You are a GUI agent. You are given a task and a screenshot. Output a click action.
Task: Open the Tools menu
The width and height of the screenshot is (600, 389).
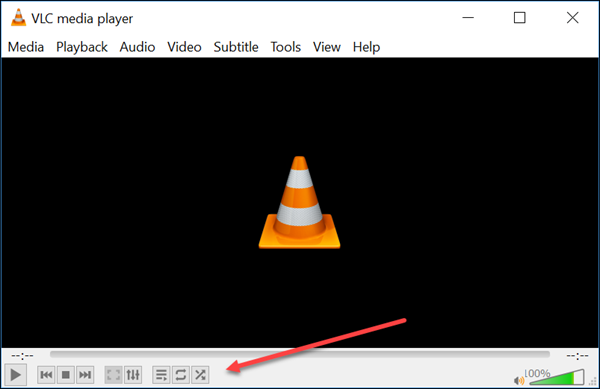pos(286,47)
